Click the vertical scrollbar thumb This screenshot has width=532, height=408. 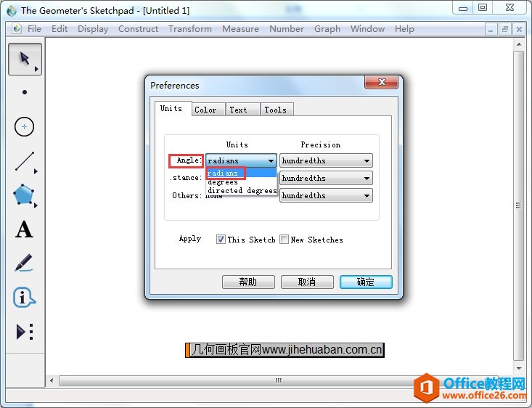coord(518,205)
